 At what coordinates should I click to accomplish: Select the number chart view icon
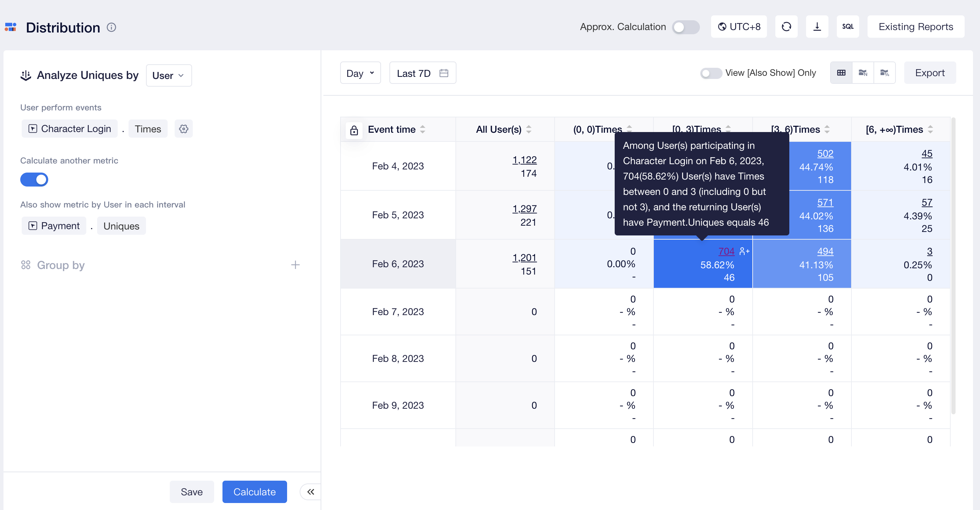(863, 73)
